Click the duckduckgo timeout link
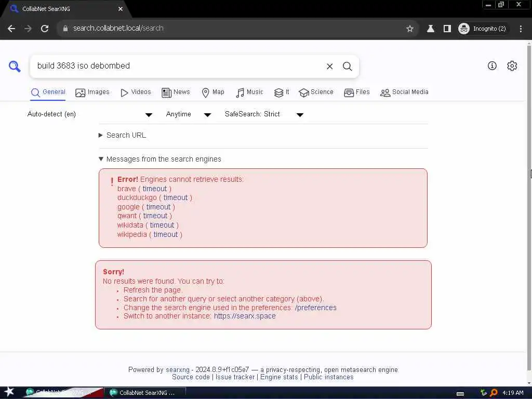 [x=176, y=198]
